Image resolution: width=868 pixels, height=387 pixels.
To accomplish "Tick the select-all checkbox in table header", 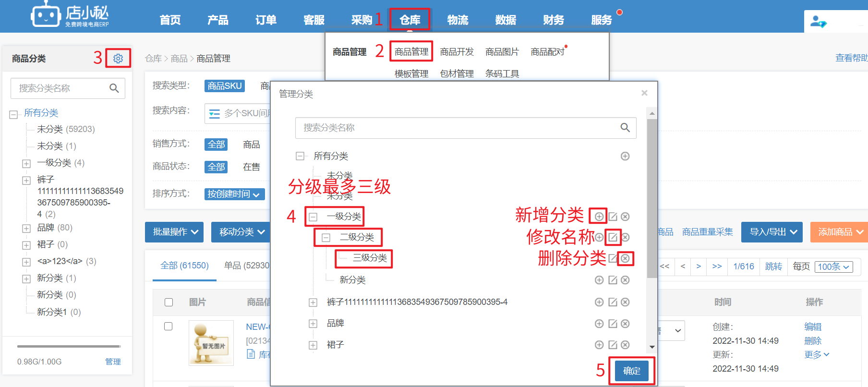I will pyautogui.click(x=169, y=302).
